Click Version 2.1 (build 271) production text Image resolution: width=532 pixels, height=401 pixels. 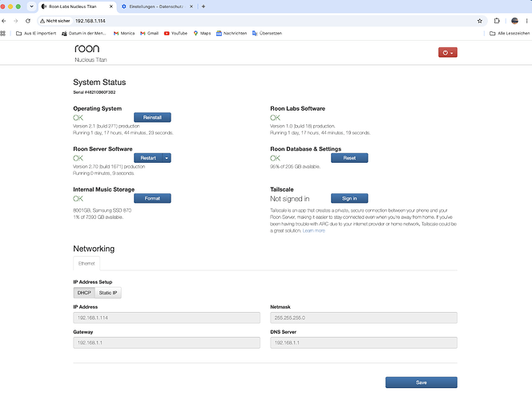click(x=107, y=126)
